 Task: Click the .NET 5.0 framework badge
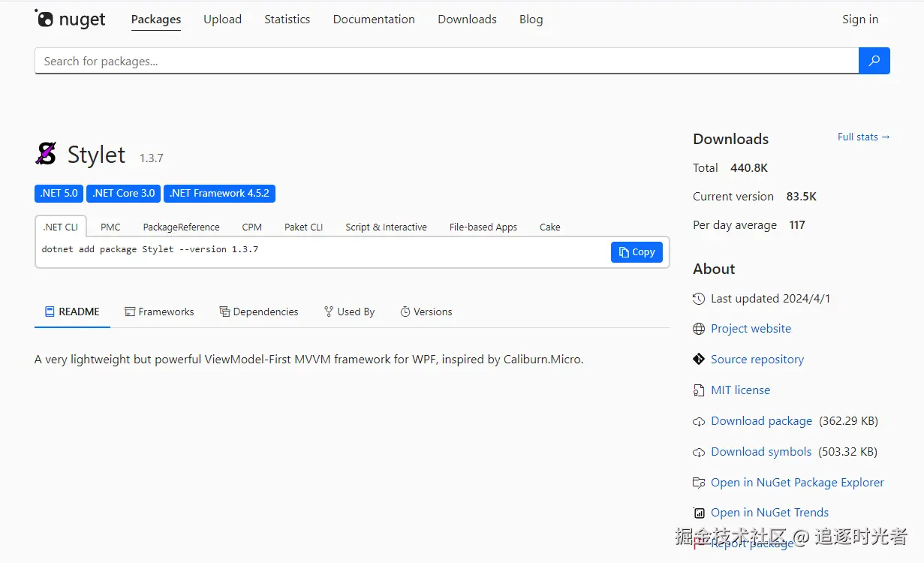[x=59, y=194]
